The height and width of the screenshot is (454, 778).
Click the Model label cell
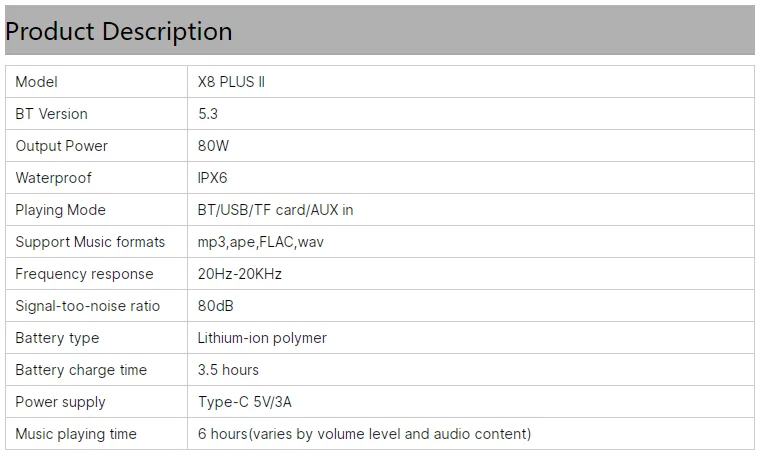[37, 82]
